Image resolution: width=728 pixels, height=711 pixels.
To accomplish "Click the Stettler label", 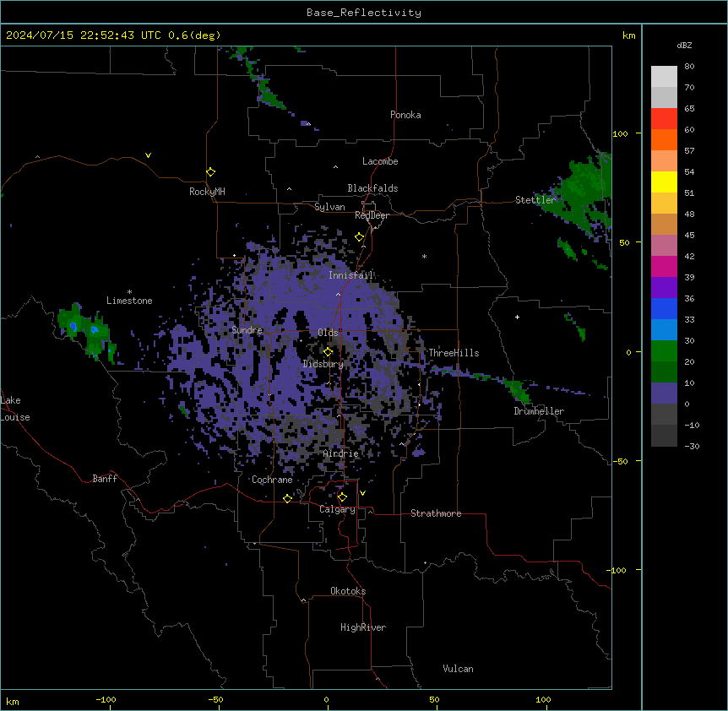I will tap(535, 200).
